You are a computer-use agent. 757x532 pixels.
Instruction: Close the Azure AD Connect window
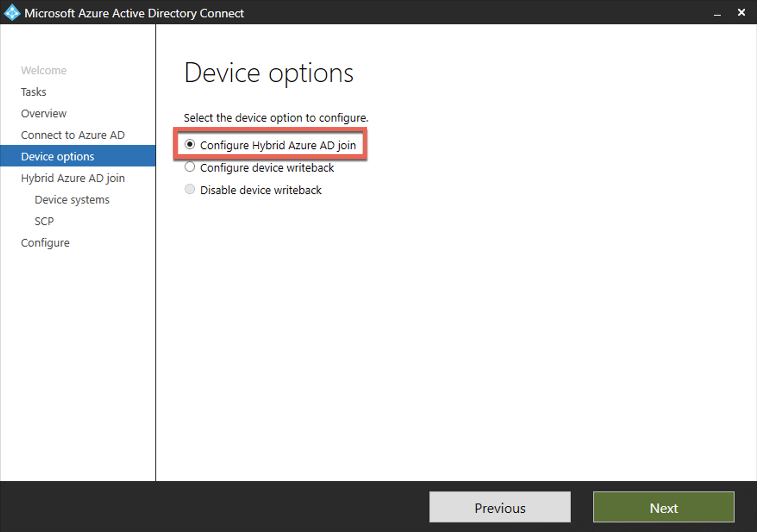(x=741, y=13)
